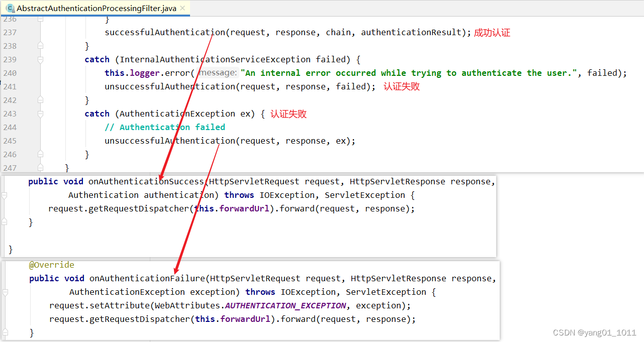The height and width of the screenshot is (342, 644).
Task: Click the fold icon beside line 247
Action: pyautogui.click(x=40, y=168)
